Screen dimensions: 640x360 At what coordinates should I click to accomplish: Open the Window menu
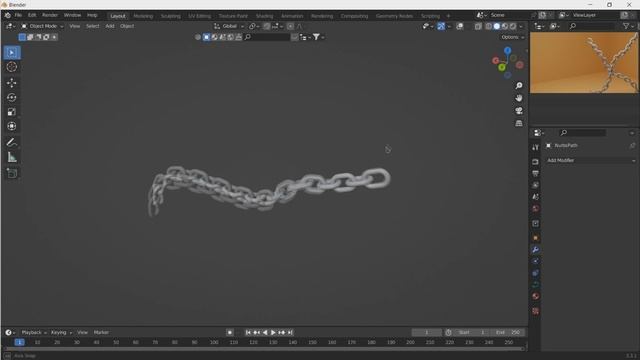[72, 15]
